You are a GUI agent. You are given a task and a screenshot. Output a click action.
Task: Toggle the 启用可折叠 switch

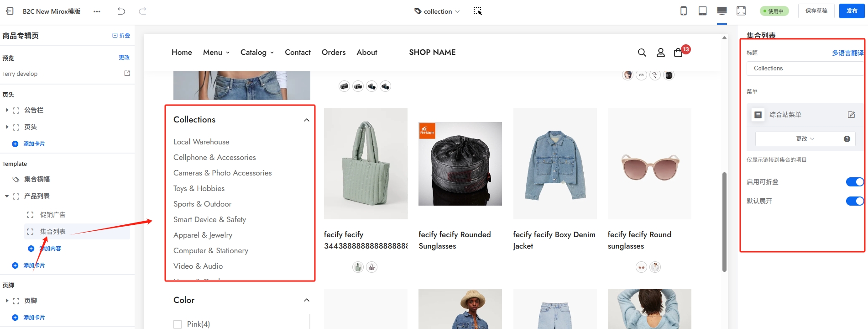coord(854,182)
